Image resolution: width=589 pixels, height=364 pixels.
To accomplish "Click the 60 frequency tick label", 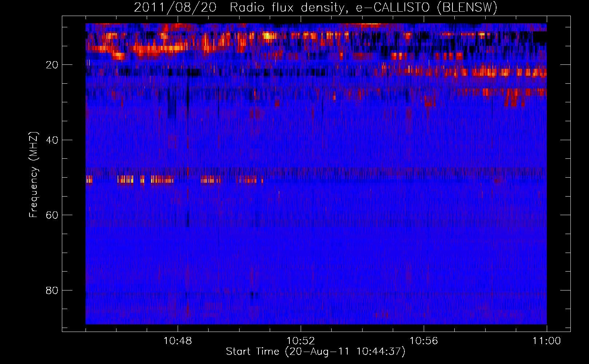I will tap(52, 215).
